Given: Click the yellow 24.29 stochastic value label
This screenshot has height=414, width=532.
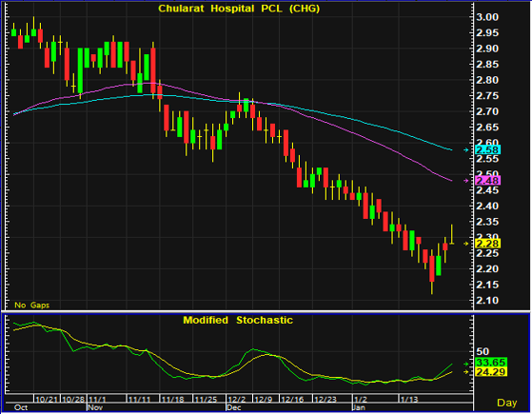Looking at the screenshot, I should [x=491, y=372].
